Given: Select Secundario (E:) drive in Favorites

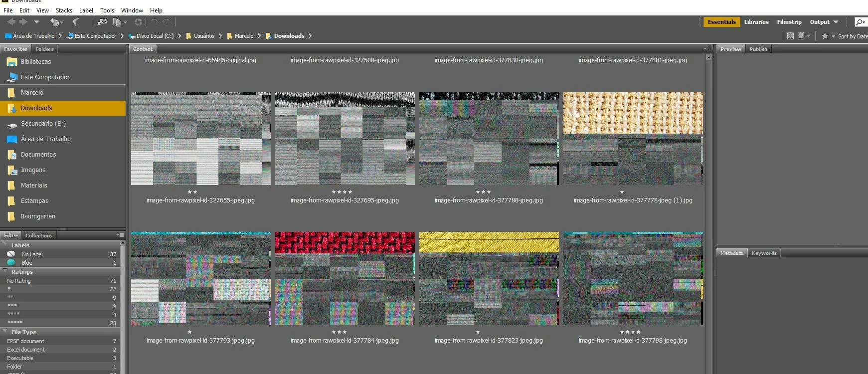Looking at the screenshot, I should tap(63, 124).
